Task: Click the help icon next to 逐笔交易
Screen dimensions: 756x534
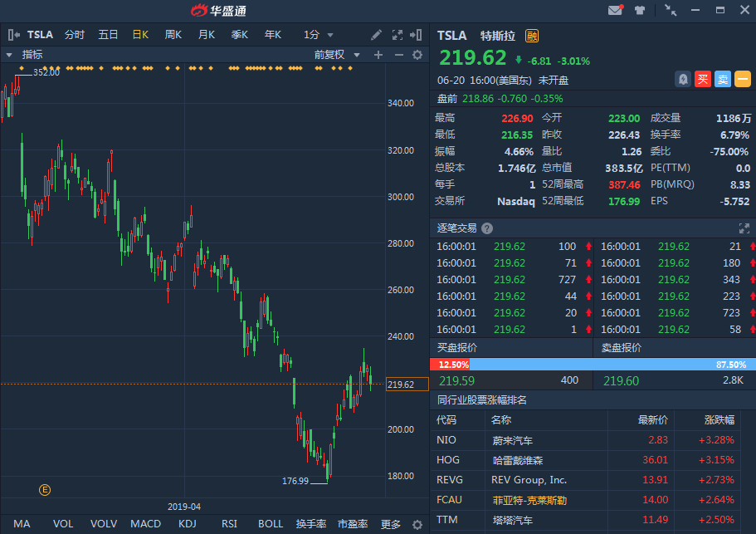Action: click(487, 228)
